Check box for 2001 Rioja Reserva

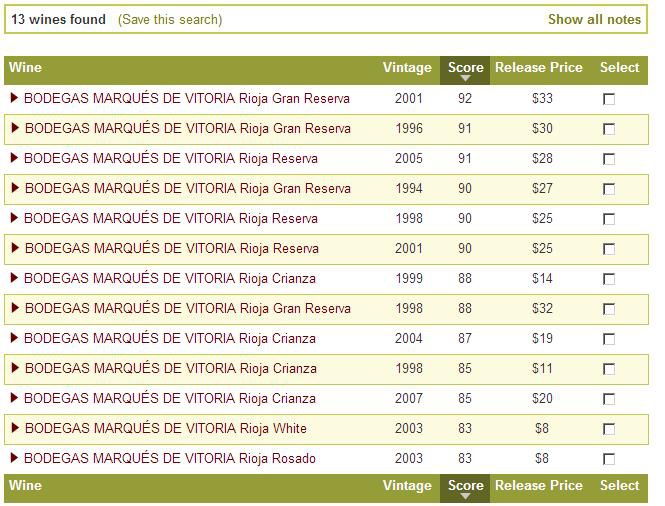[x=609, y=249]
